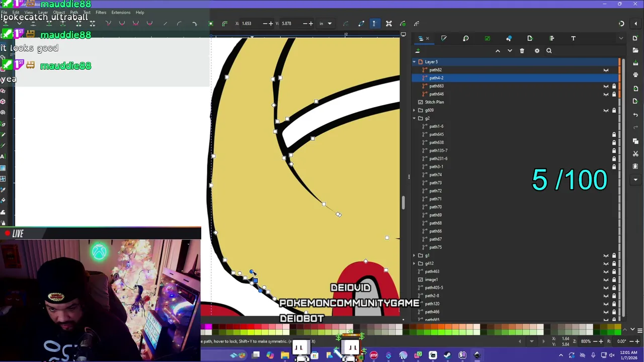Open the Align and Distribute tab icon

click(x=552, y=38)
